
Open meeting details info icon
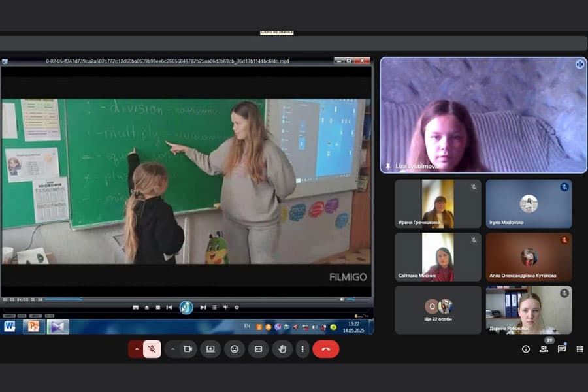click(526, 350)
